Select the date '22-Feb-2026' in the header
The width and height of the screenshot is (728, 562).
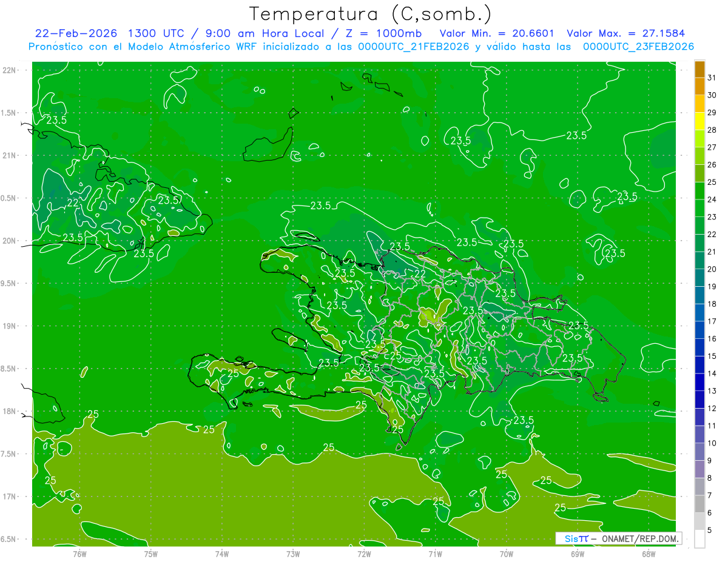[75, 33]
